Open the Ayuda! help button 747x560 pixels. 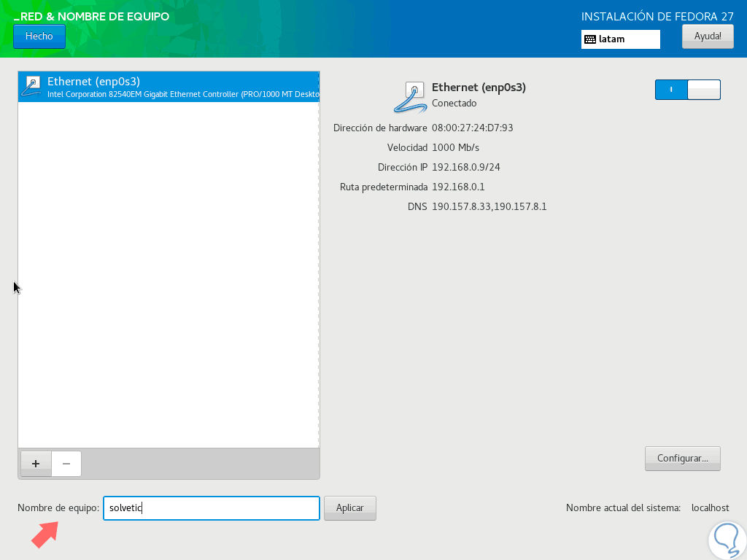tap(708, 36)
